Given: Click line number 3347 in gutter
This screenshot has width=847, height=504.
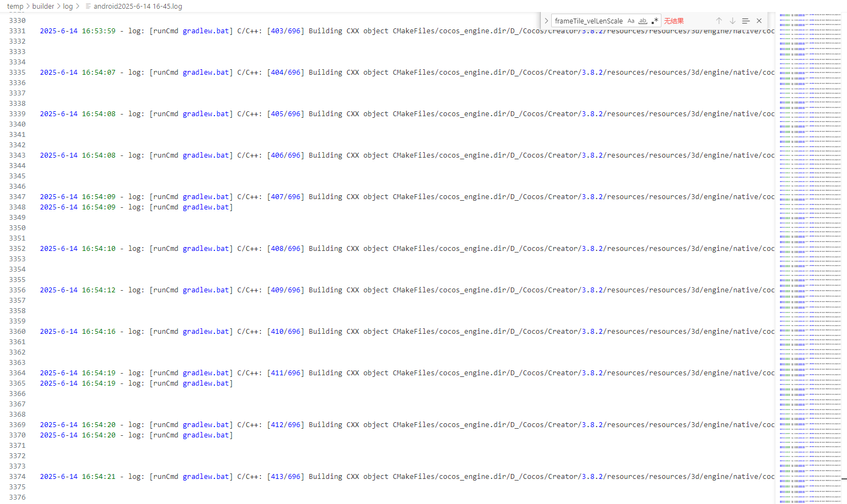Looking at the screenshot, I should pyautogui.click(x=17, y=197).
